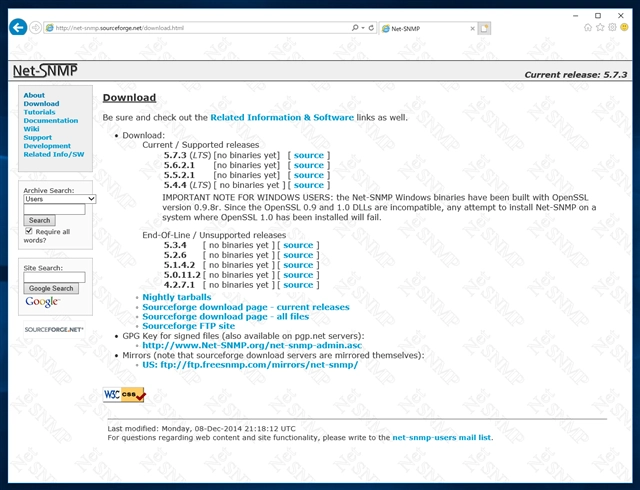
Task: Minimize the browser window
Action: (576, 16)
